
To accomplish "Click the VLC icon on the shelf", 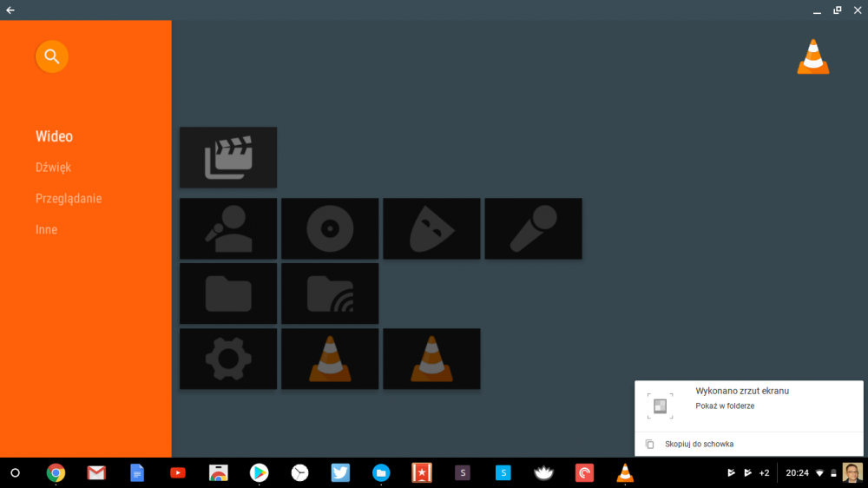I will pyautogui.click(x=625, y=473).
